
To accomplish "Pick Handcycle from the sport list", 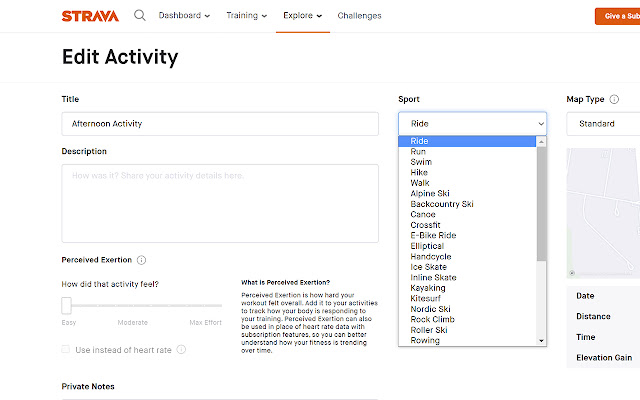I will (x=467, y=257).
